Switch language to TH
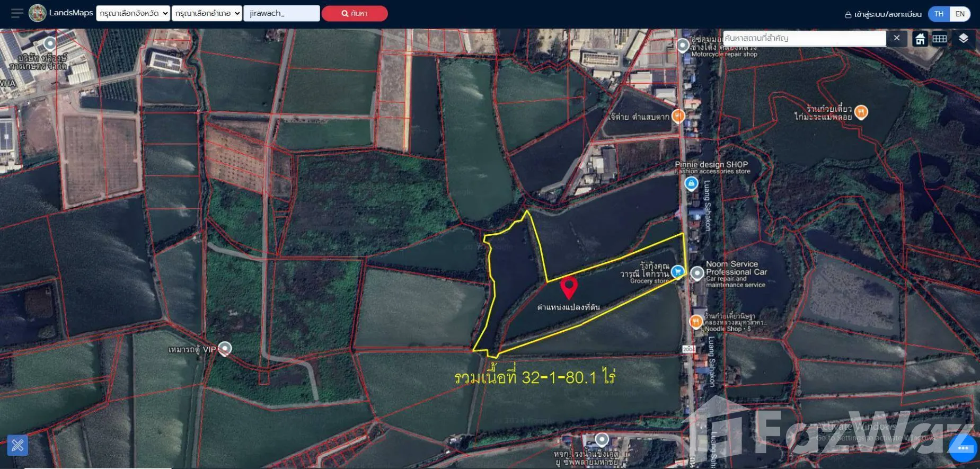 (x=939, y=14)
